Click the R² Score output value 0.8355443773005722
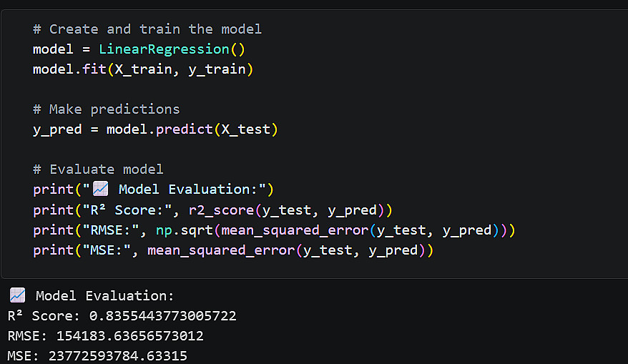The height and width of the screenshot is (364, 628). click(162, 315)
